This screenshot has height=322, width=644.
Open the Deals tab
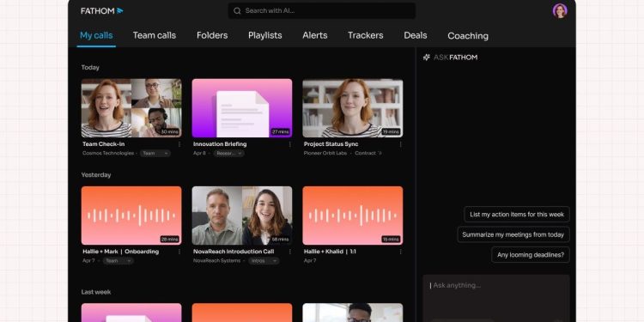click(416, 36)
